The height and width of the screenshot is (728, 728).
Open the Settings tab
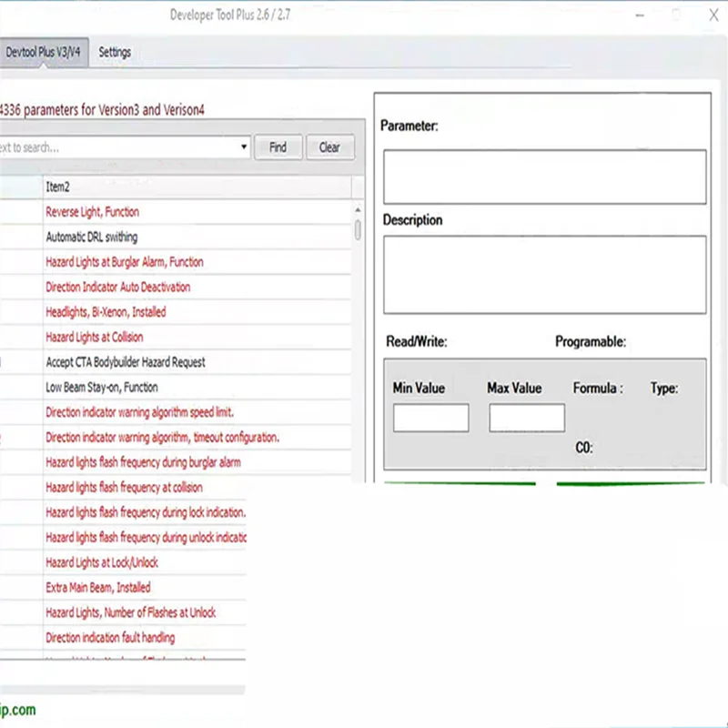click(115, 53)
